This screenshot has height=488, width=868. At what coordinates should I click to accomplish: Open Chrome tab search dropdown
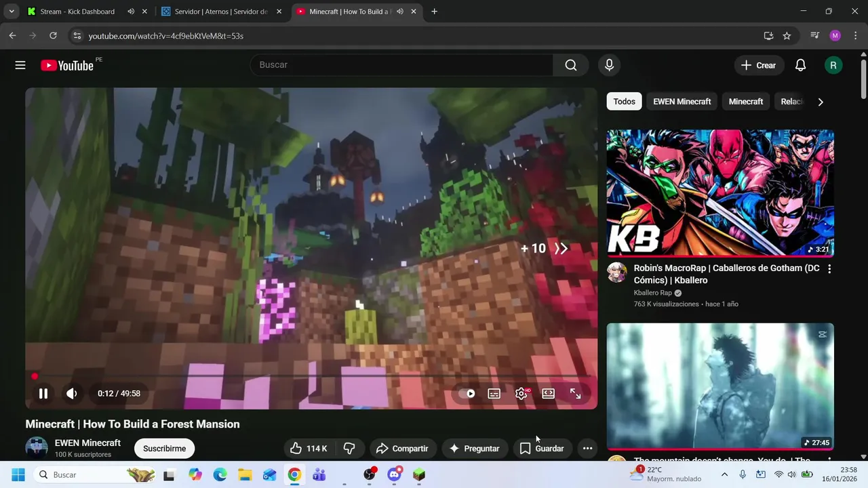11,12
